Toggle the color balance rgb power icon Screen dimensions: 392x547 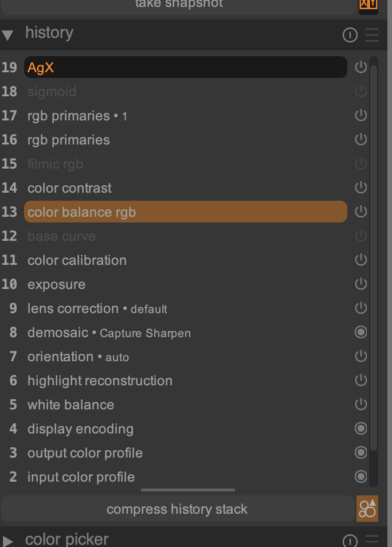(x=360, y=212)
